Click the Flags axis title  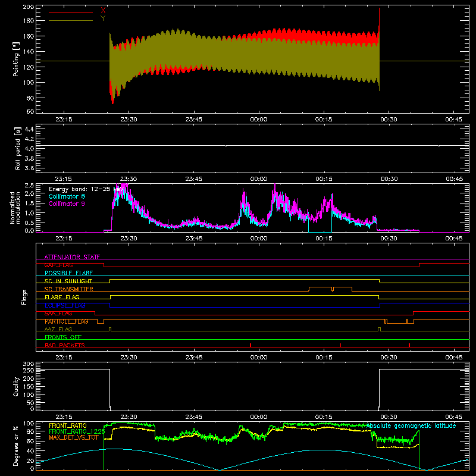point(24,297)
